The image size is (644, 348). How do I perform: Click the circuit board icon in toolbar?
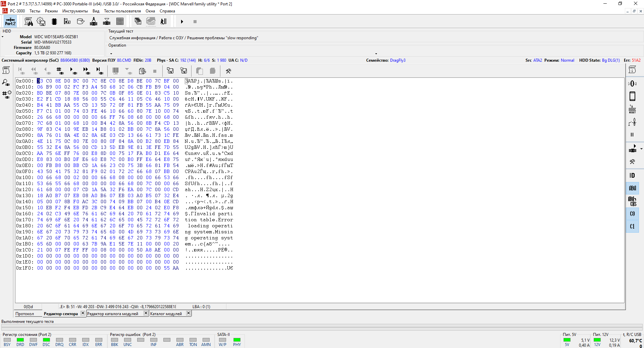[67, 21]
